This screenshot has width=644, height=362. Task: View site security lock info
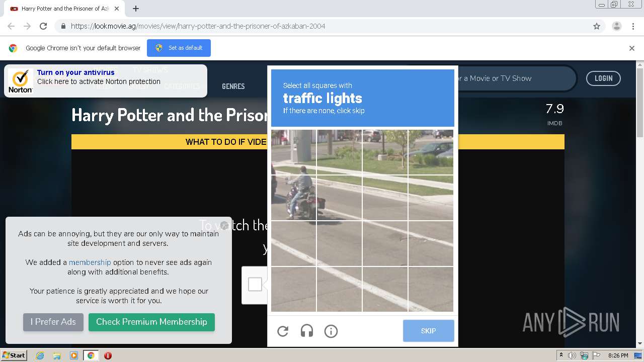coord(63,26)
